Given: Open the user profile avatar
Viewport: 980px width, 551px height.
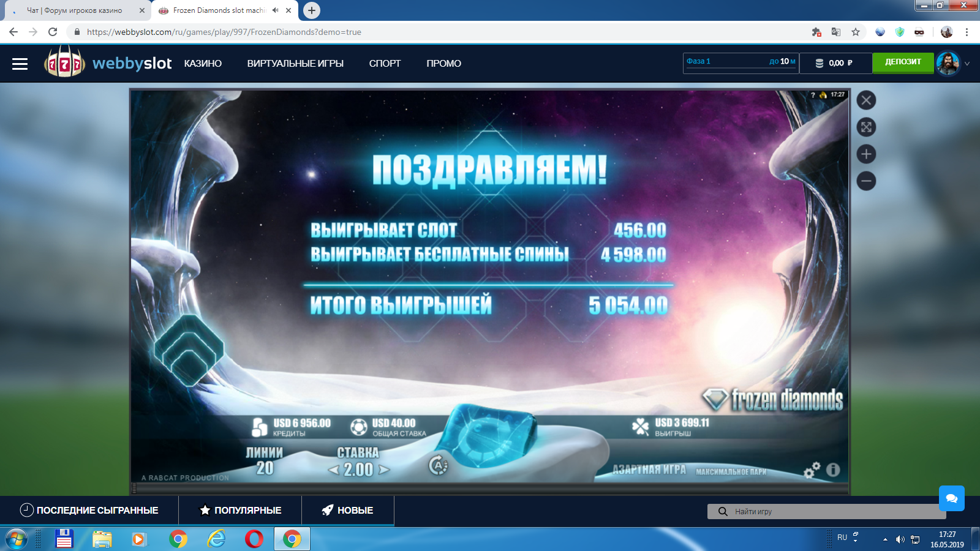Looking at the screenshot, I should click(x=948, y=63).
